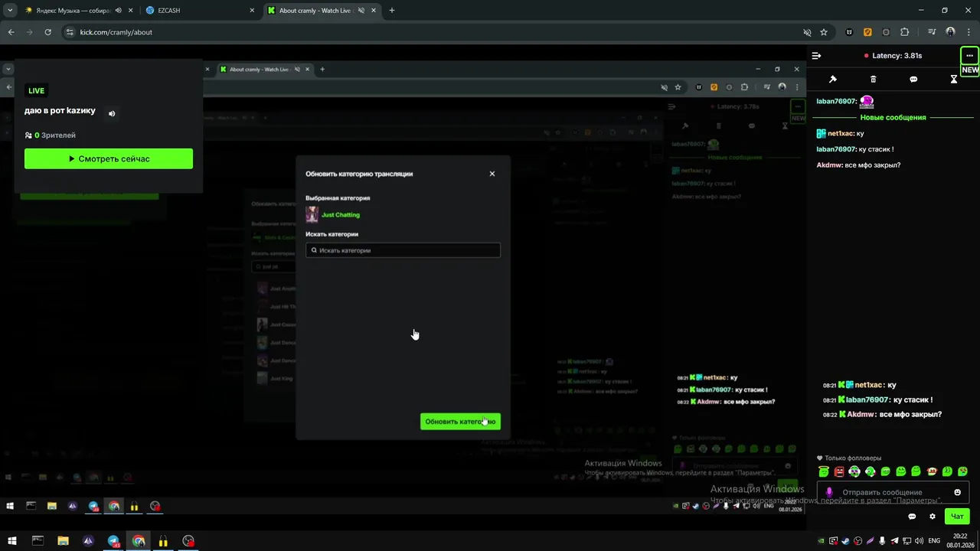The width and height of the screenshot is (980, 551).
Task: Click the speech bubble icon beside the trash icon
Action: (x=913, y=79)
